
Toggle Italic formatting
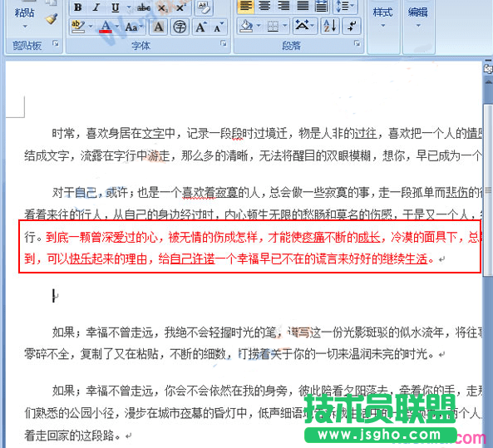click(x=96, y=7)
